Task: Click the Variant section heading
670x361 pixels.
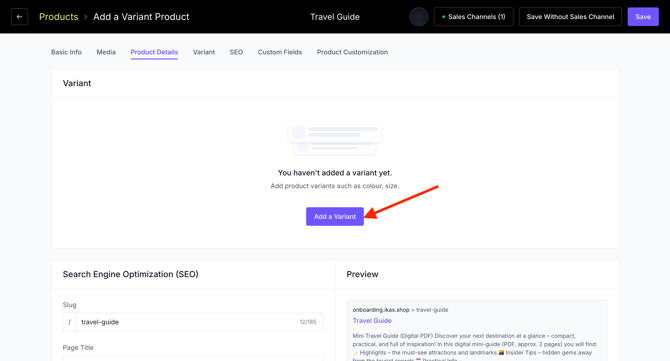Action: (77, 83)
